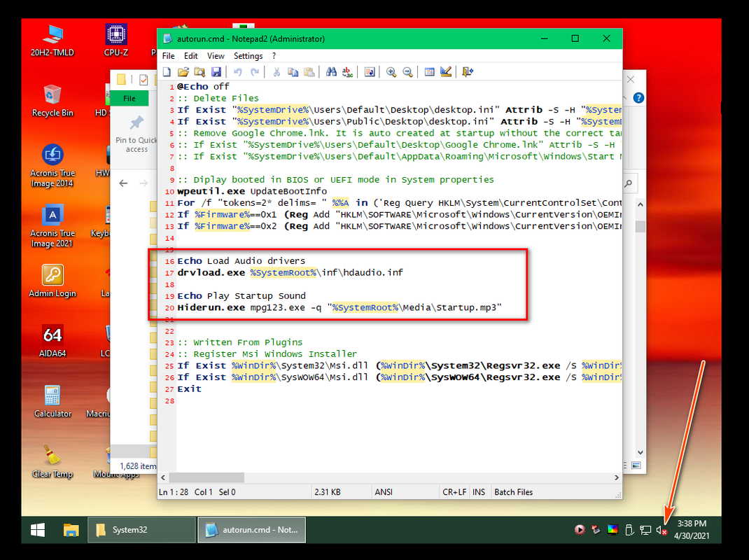Click Pin to Quick access in Explorer
The image size is (749, 560).
(x=136, y=134)
